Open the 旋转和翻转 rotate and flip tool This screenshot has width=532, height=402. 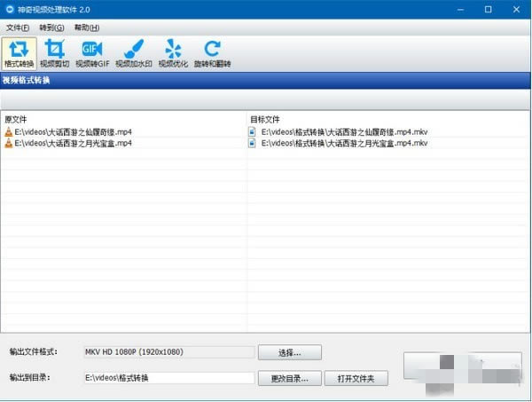pos(213,53)
